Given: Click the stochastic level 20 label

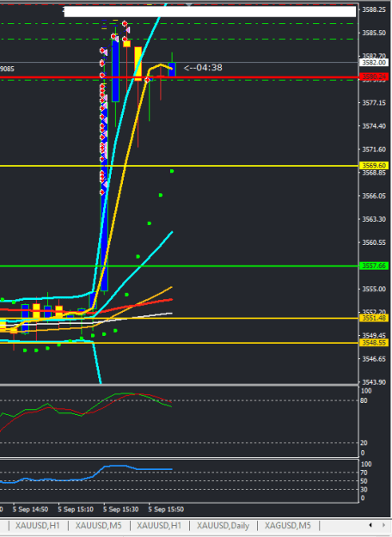Looking at the screenshot, I should (364, 442).
